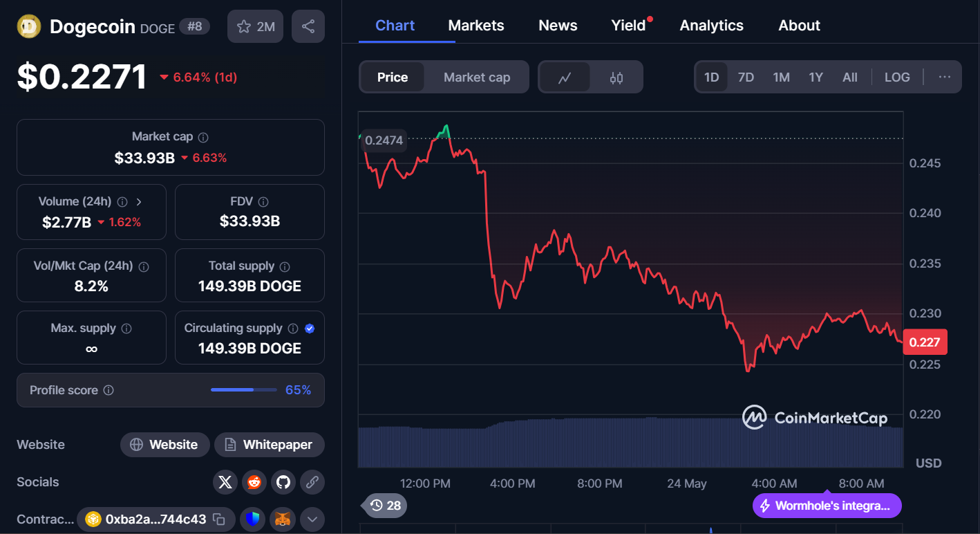980x534 pixels.
Task: Open the Analytics tab
Action: coord(712,26)
